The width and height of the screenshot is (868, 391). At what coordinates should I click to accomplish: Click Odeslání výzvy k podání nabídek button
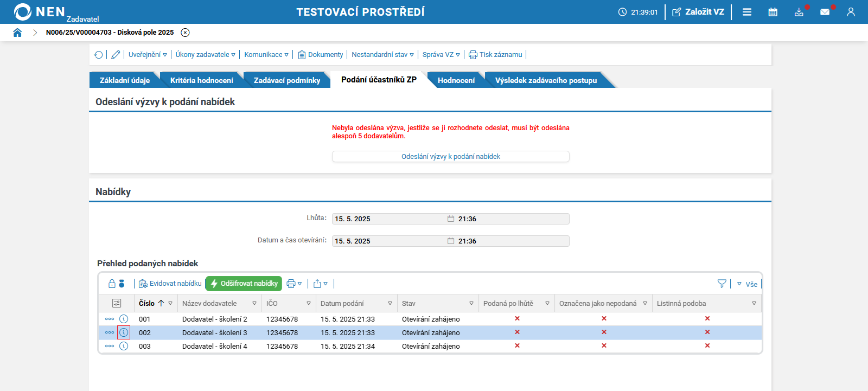pyautogui.click(x=450, y=157)
